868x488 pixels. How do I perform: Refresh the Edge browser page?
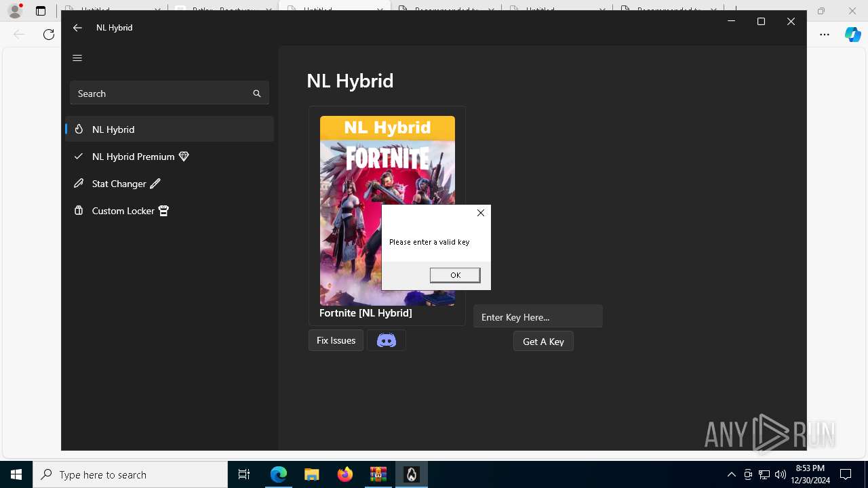49,35
